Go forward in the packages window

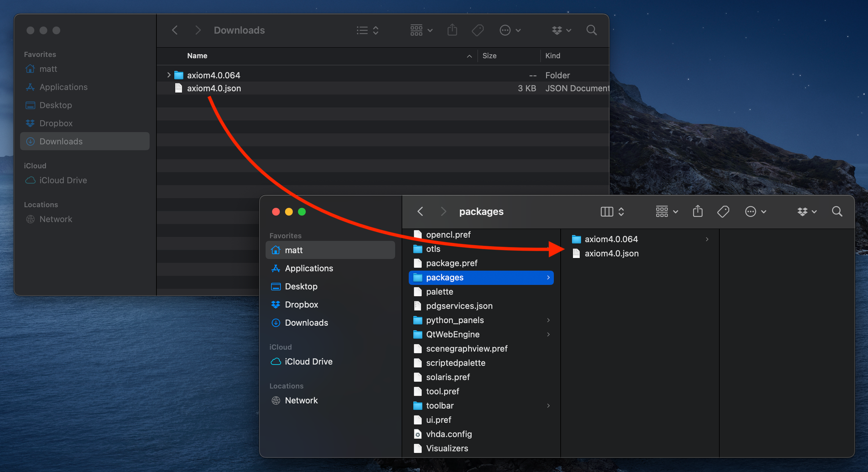pyautogui.click(x=443, y=211)
